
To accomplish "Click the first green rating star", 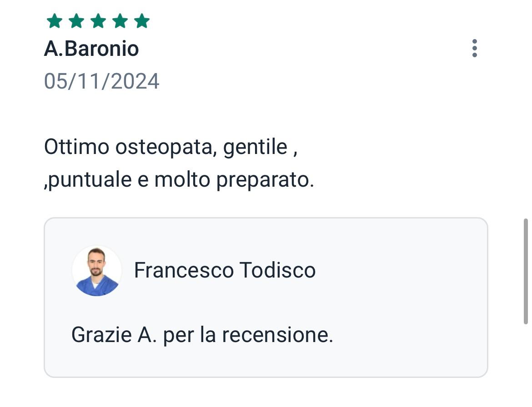I will (55, 21).
